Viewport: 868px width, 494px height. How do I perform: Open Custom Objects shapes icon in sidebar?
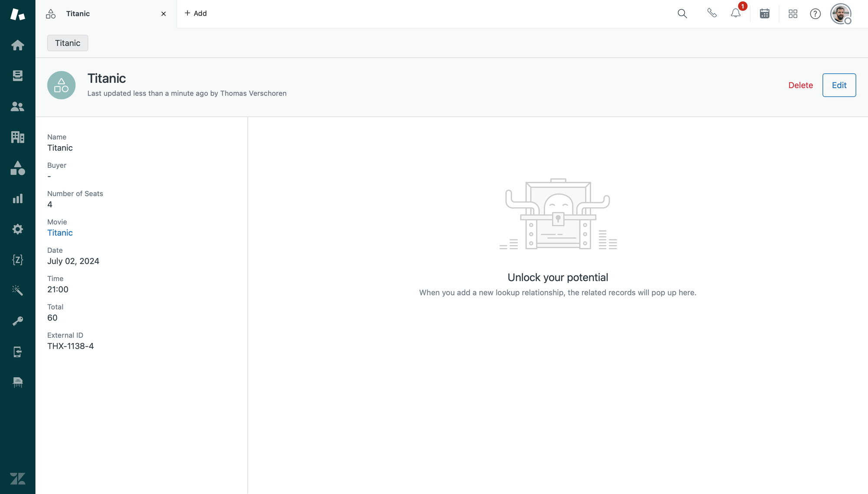point(17,168)
